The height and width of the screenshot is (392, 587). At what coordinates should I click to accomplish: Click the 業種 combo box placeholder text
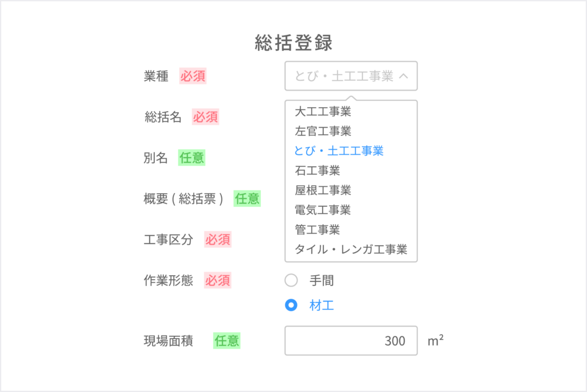343,76
